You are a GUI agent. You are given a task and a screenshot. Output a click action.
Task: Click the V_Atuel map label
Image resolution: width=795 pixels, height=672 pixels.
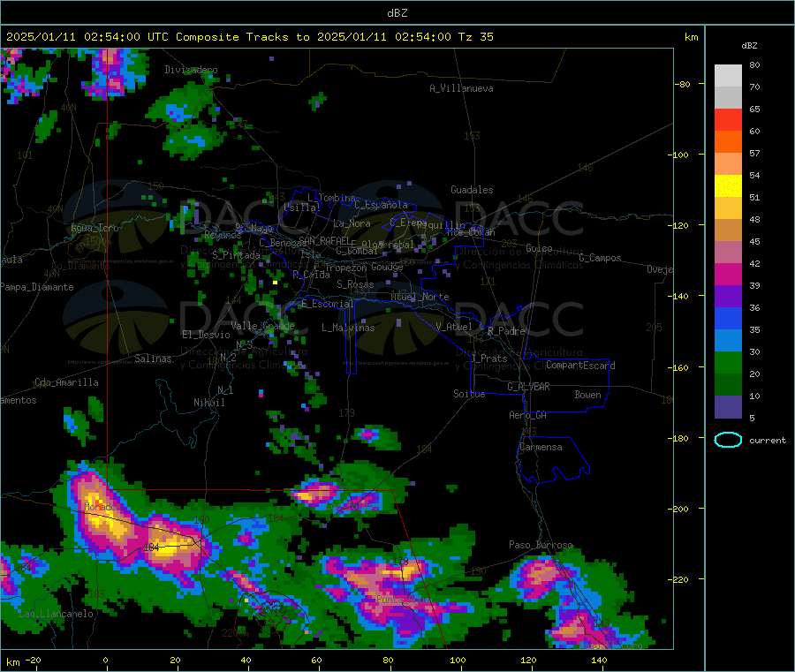point(454,327)
